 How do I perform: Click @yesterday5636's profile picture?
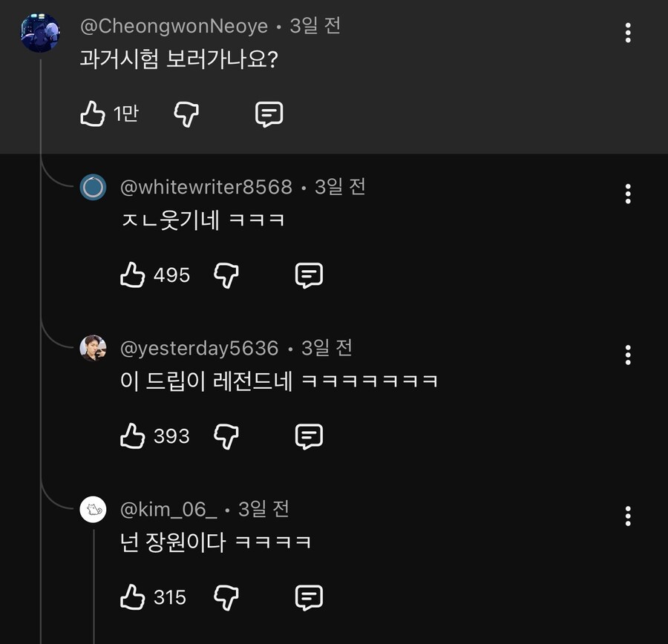pyautogui.click(x=92, y=349)
